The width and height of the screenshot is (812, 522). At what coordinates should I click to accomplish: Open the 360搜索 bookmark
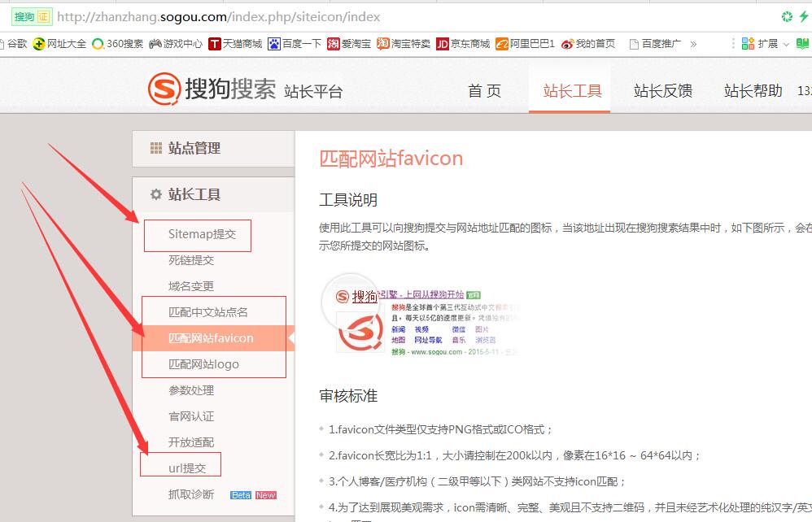pyautogui.click(x=117, y=44)
